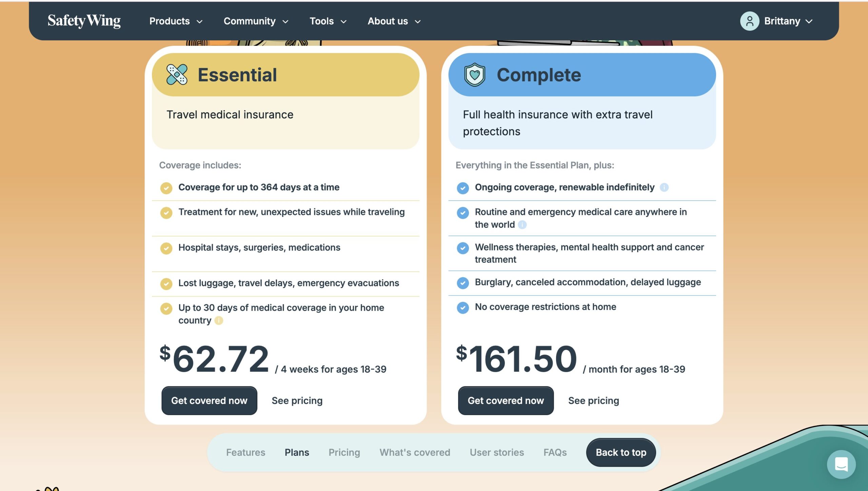Expand the Community dropdown menu
The width and height of the screenshot is (868, 491).
(256, 21)
